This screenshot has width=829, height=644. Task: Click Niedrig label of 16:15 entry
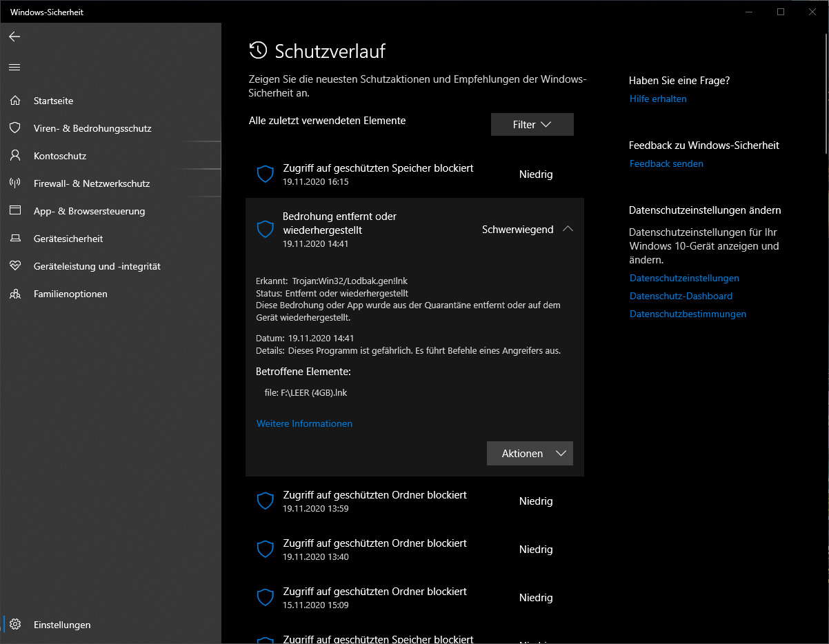536,174
